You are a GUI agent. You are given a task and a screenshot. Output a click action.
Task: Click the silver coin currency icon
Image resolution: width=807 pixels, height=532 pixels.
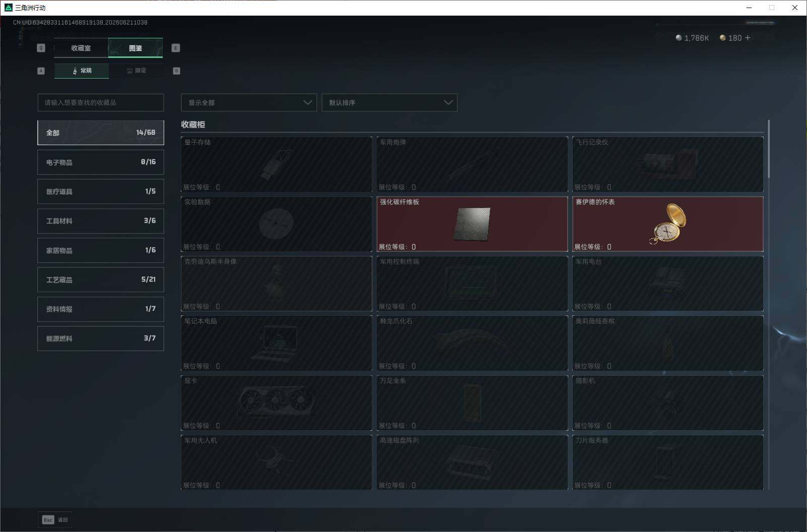(x=679, y=38)
